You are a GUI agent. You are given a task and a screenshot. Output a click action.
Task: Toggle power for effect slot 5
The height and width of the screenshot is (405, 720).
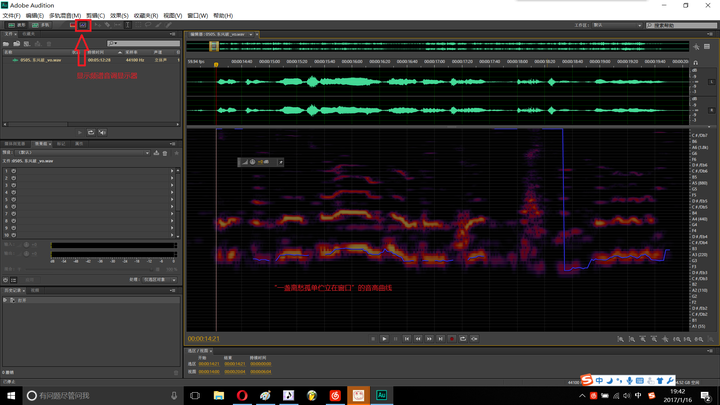point(14,199)
